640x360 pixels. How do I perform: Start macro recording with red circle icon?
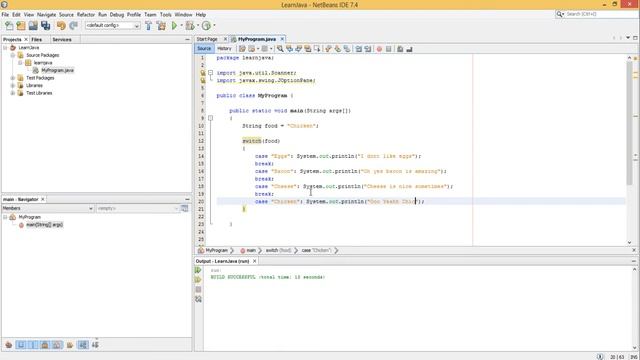[x=379, y=49]
